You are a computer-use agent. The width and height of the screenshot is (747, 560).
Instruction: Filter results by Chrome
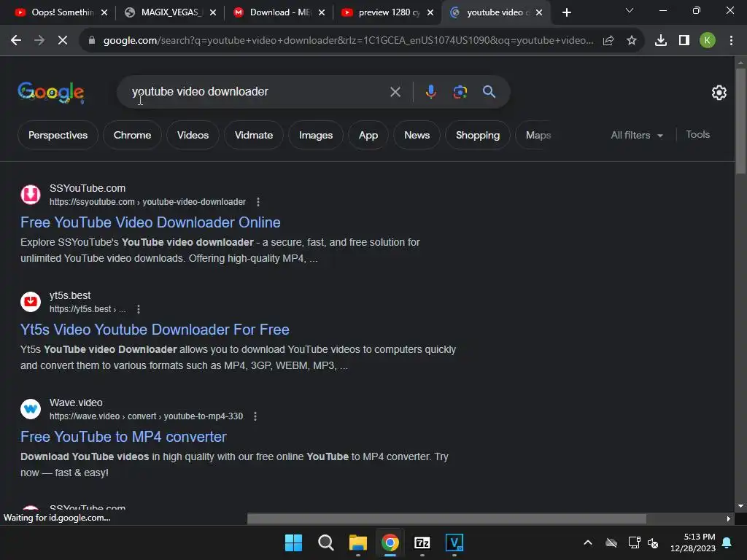point(132,135)
